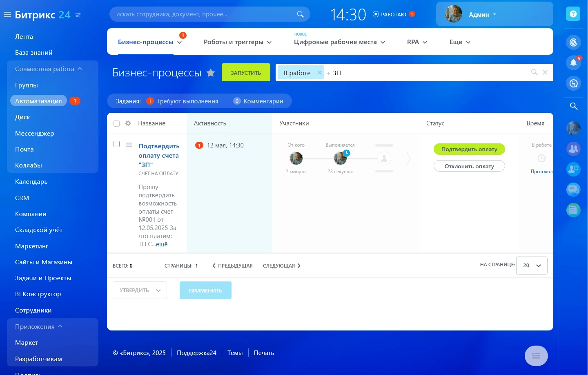The width and height of the screenshot is (588, 375).
Task: Open the notifications bell with badge 9
Action: 573,62
